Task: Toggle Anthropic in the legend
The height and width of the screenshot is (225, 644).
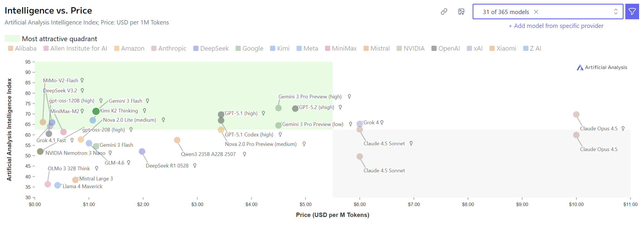Action: click(169, 48)
